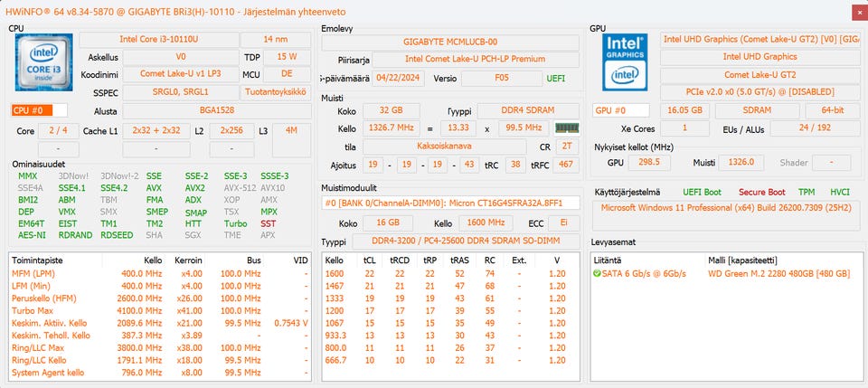Click the AES-NI feature label
The width and height of the screenshot is (868, 388).
tap(33, 234)
